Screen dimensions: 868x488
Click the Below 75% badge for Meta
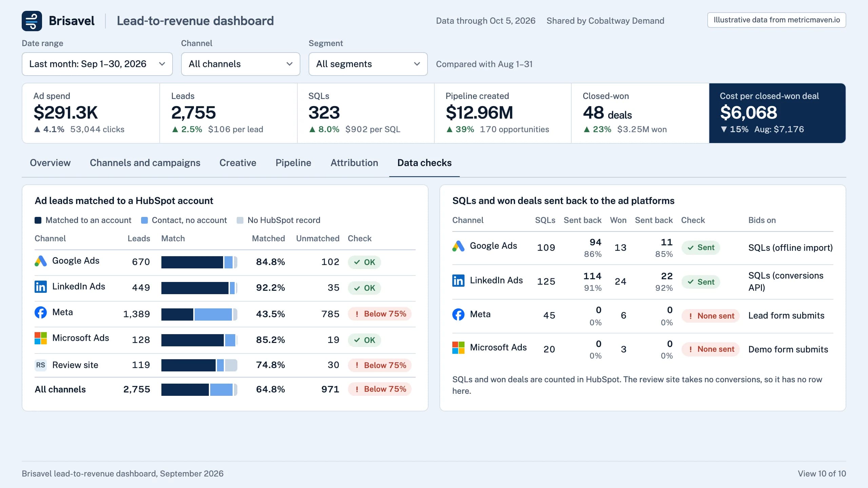point(380,314)
